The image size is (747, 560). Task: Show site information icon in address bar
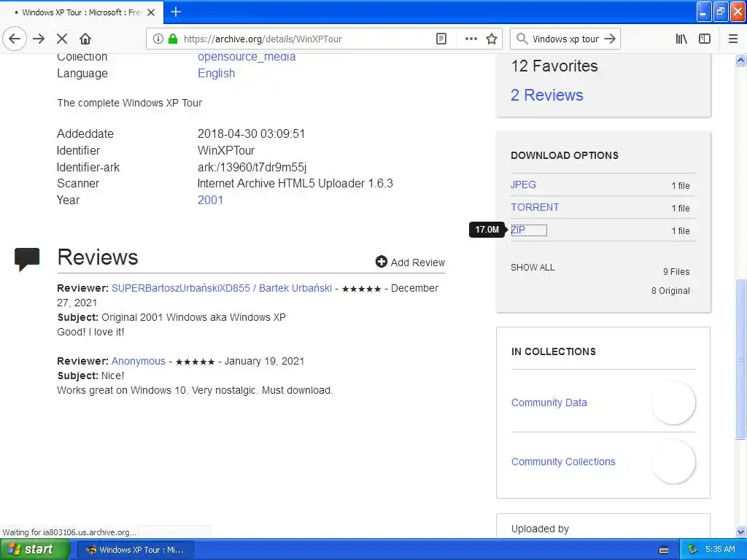[158, 39]
